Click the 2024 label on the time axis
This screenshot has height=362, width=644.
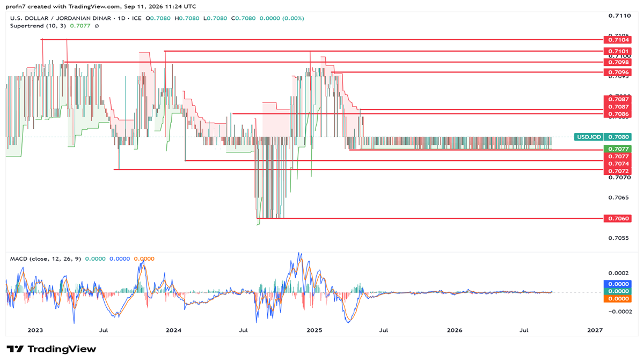[x=173, y=330]
